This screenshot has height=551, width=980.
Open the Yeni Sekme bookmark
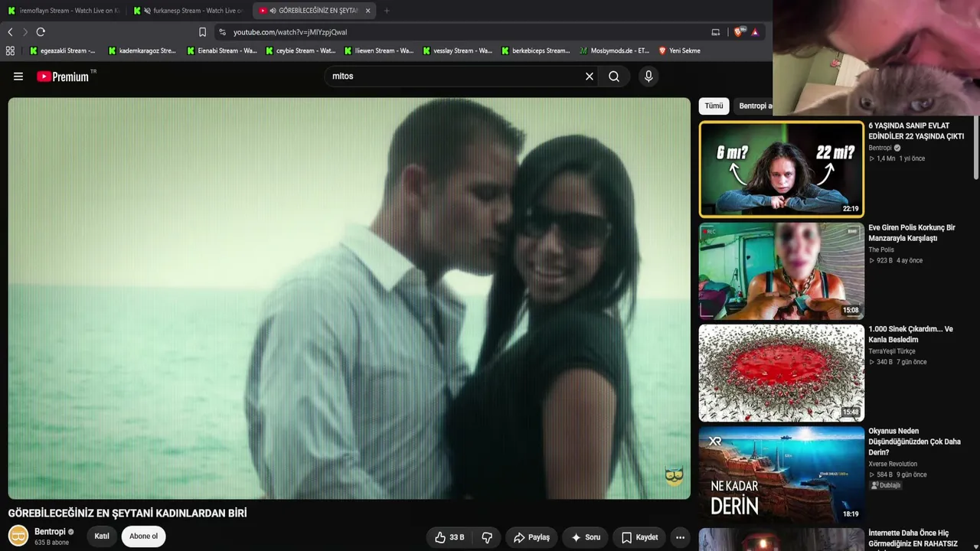pos(679,51)
